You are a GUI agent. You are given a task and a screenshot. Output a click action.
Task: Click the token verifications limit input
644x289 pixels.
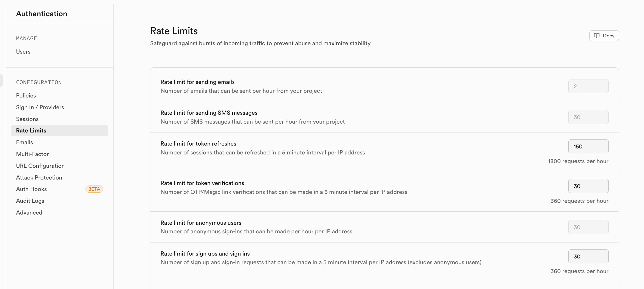[588, 186]
